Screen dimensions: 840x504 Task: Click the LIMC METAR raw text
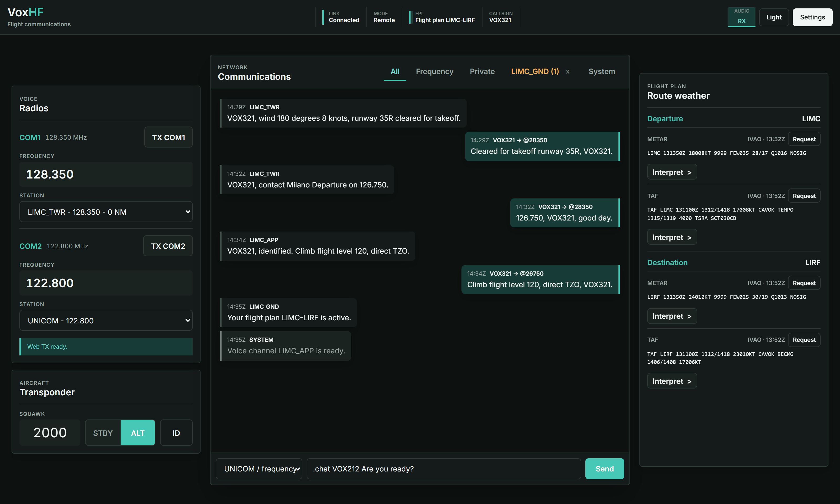[x=726, y=153]
